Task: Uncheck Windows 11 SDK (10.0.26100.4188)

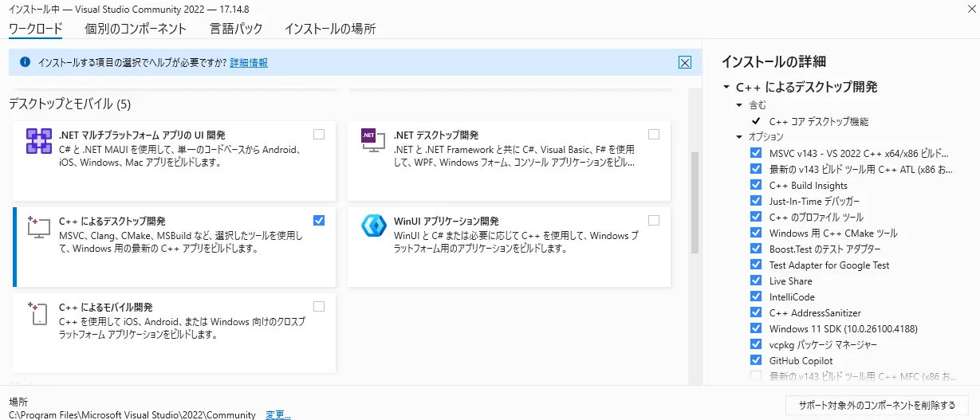Action: (x=756, y=328)
